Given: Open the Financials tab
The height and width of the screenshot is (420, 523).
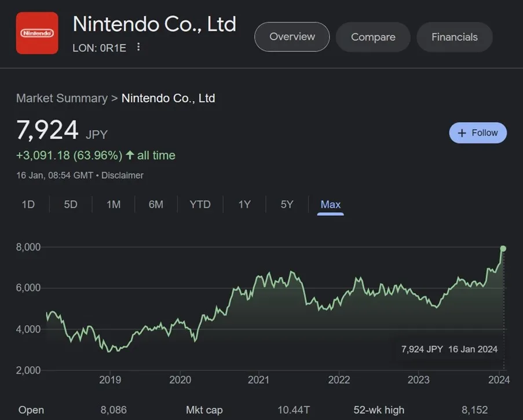Looking at the screenshot, I should point(455,37).
